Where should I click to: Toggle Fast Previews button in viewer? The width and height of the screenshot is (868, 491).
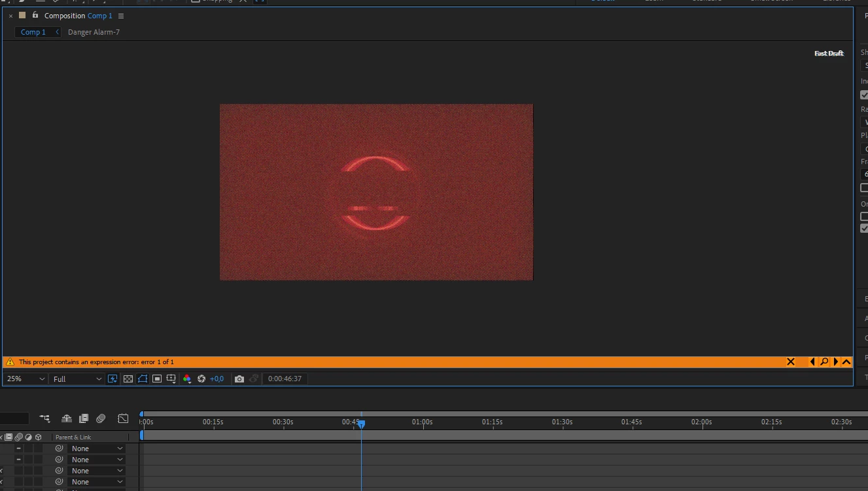click(113, 379)
